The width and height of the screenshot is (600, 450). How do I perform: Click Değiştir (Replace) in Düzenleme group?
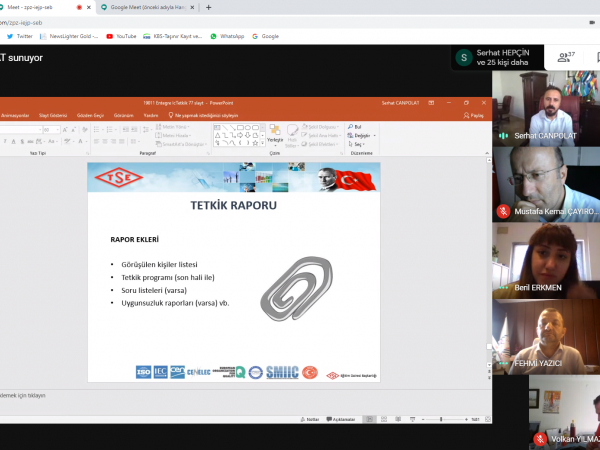(361, 135)
